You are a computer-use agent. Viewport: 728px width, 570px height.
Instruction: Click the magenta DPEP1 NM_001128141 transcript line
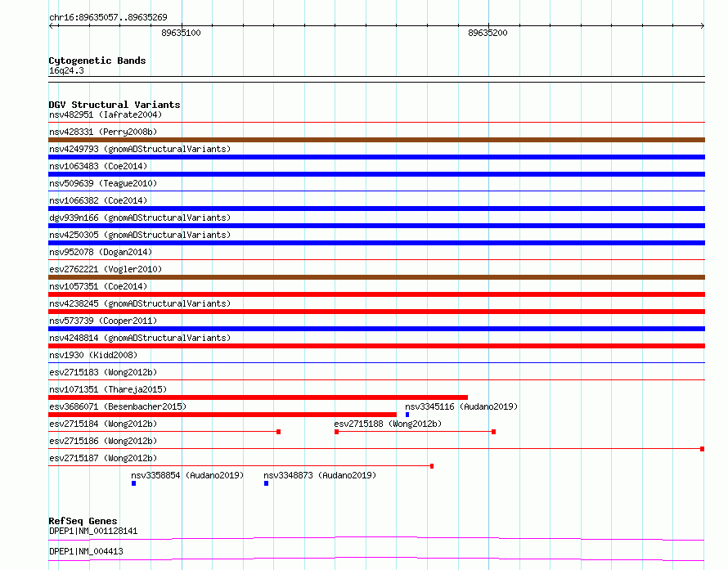(376, 538)
